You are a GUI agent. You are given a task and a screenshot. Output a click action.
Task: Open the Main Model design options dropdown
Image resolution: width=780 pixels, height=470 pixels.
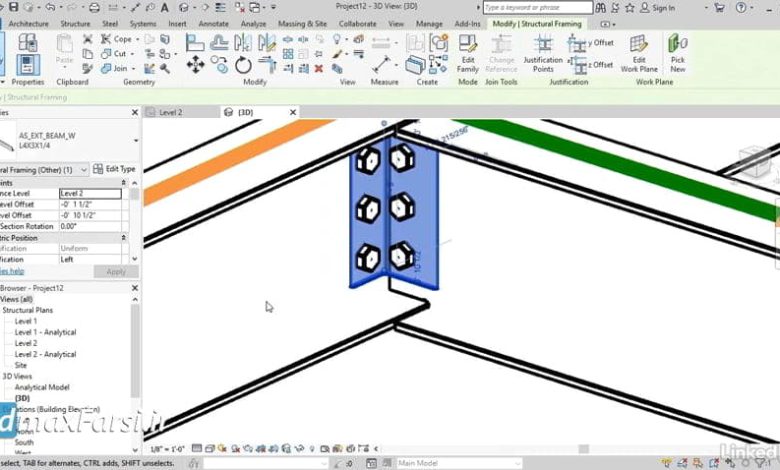517,464
